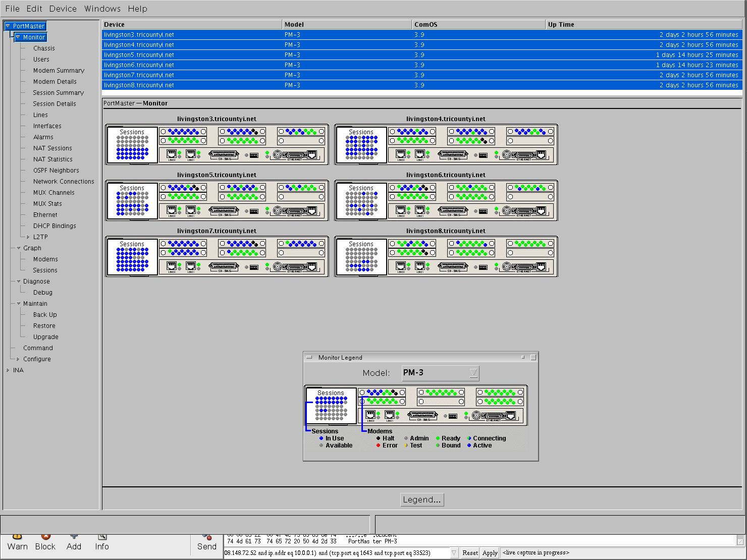
Task: Click LINE0 port on livingston3 chassis
Action: click(172, 154)
